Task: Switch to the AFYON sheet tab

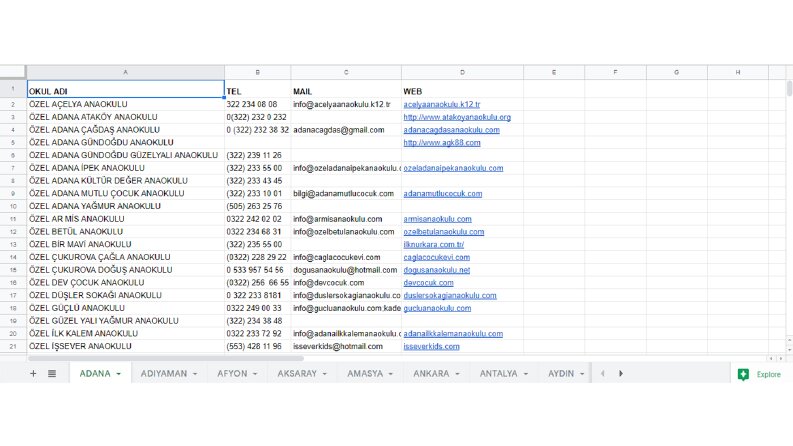Action: (x=232, y=374)
